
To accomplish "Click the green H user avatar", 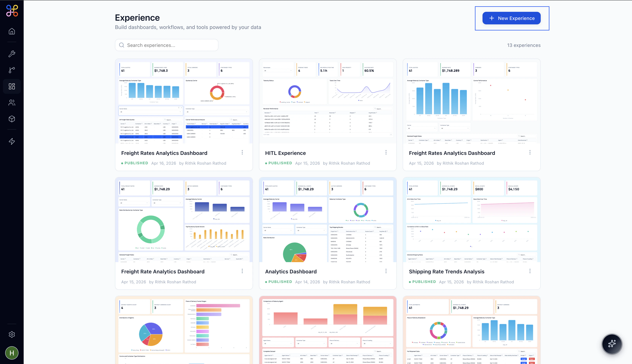I will [12, 353].
